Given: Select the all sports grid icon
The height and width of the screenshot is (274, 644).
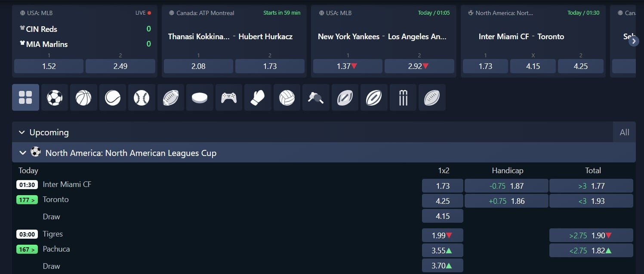Looking at the screenshot, I should pos(25,97).
